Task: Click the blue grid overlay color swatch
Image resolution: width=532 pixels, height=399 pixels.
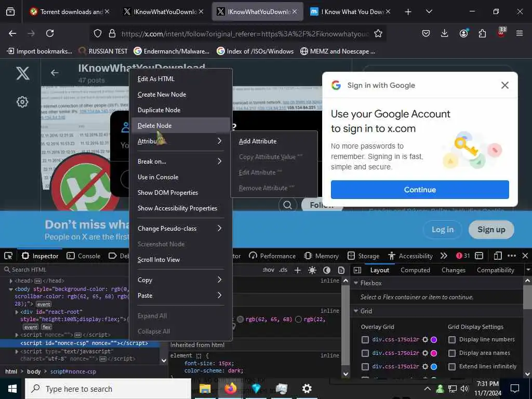Action: [434, 367]
